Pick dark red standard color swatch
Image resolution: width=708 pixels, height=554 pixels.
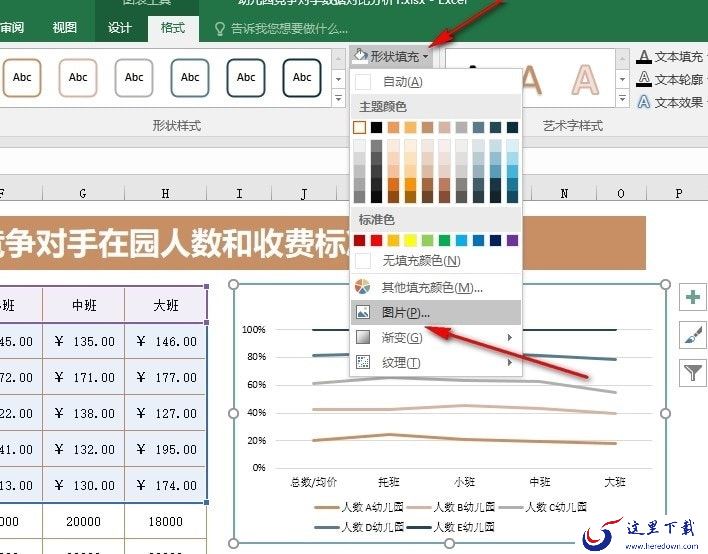pos(359,240)
